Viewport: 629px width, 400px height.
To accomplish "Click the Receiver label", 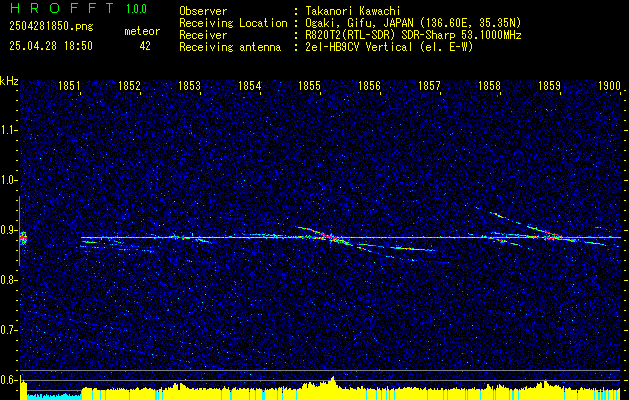I will [203, 35].
